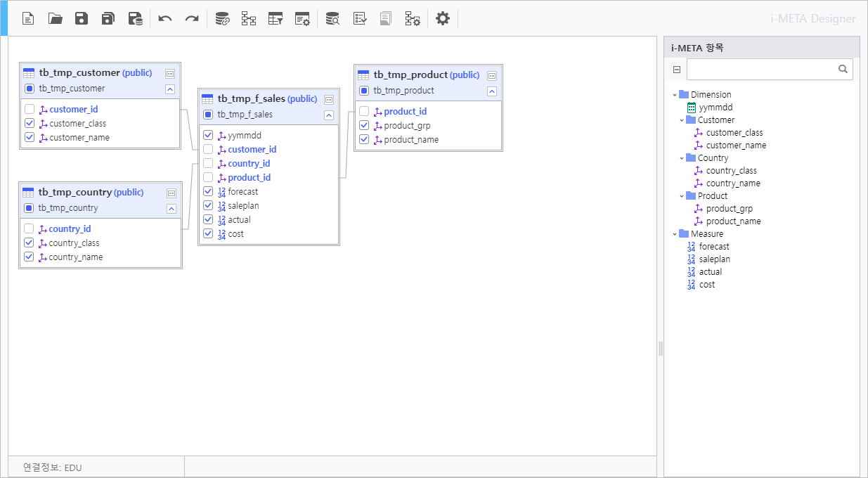Viewport: 868px width, 478px height.
Task: Click the New document toolbar icon
Action: point(28,19)
